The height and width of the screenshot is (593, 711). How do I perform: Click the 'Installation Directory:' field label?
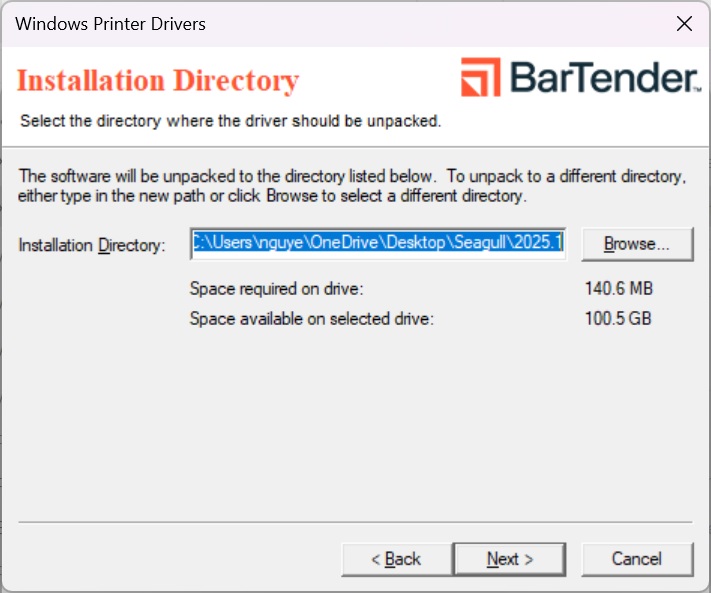coord(92,245)
